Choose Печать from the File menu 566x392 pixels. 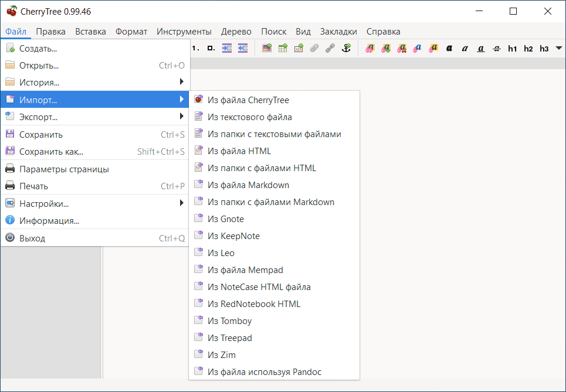(94, 186)
